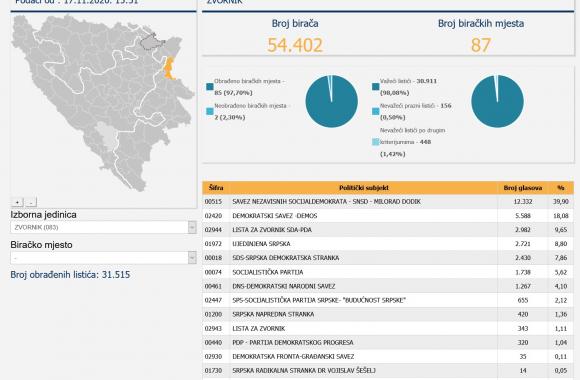Select row SRPSKA NAPREDNA STRANKA
This screenshot has height=380, width=580.
pyautogui.click(x=388, y=314)
